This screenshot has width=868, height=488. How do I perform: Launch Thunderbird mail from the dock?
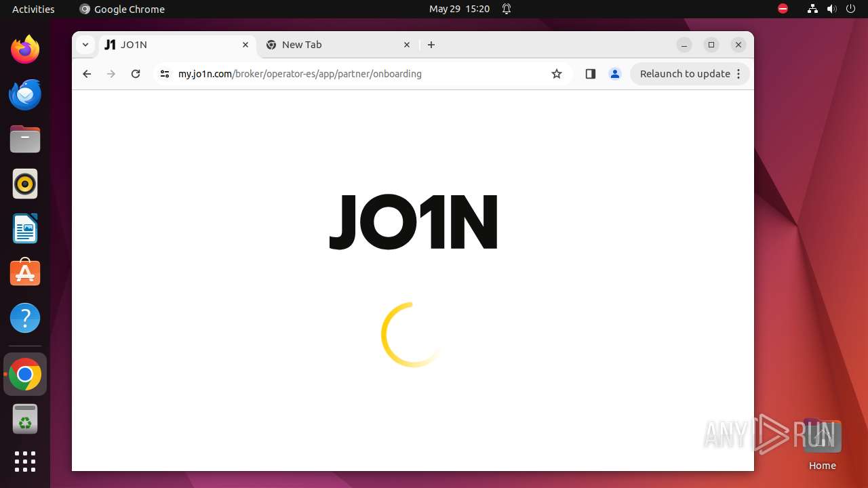click(25, 94)
